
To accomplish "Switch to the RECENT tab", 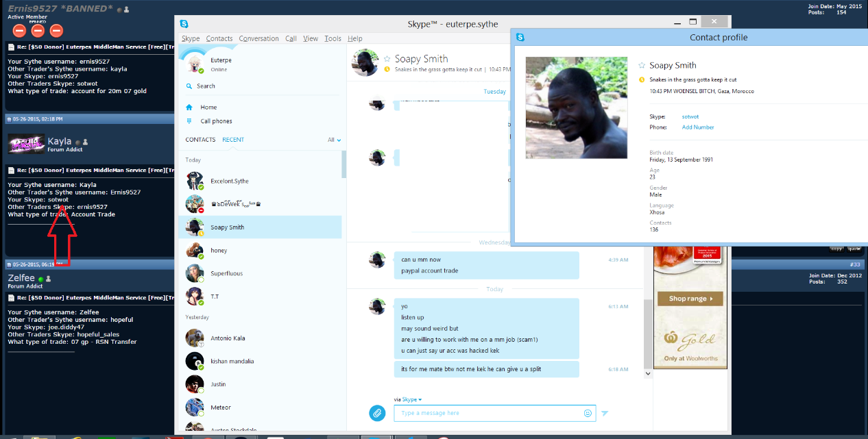I will click(x=233, y=140).
